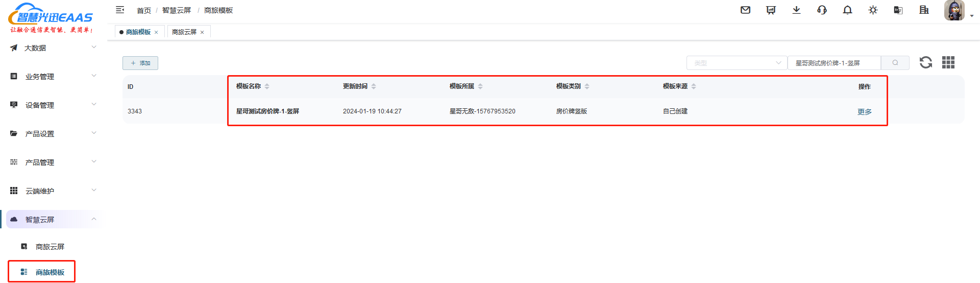The image size is (980, 283).
Task: Toggle the grid view icon
Action: [948, 62]
